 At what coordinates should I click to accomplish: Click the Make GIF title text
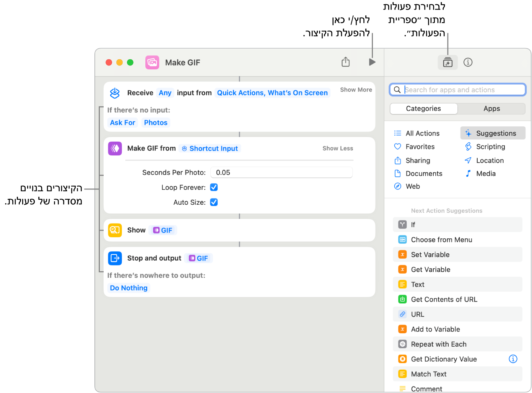click(182, 62)
